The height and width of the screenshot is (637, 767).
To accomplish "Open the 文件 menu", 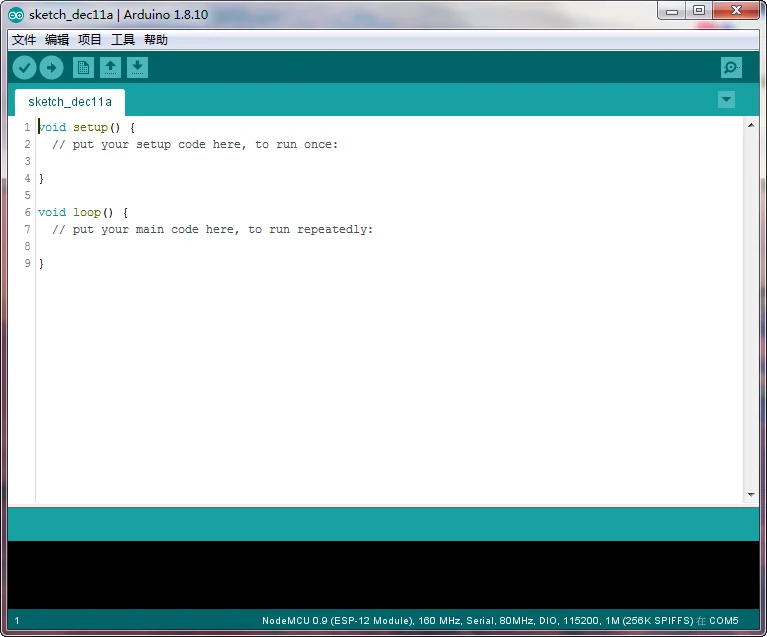I will coord(24,40).
